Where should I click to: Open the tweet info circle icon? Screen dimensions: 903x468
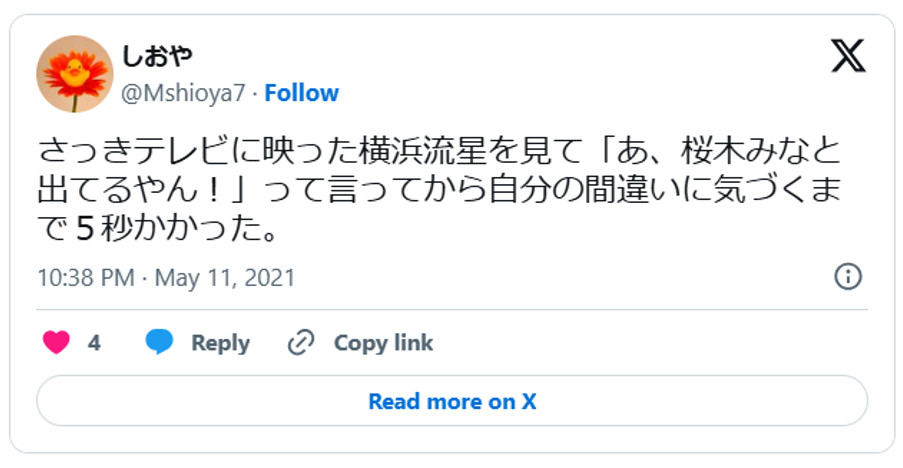pyautogui.click(x=848, y=277)
